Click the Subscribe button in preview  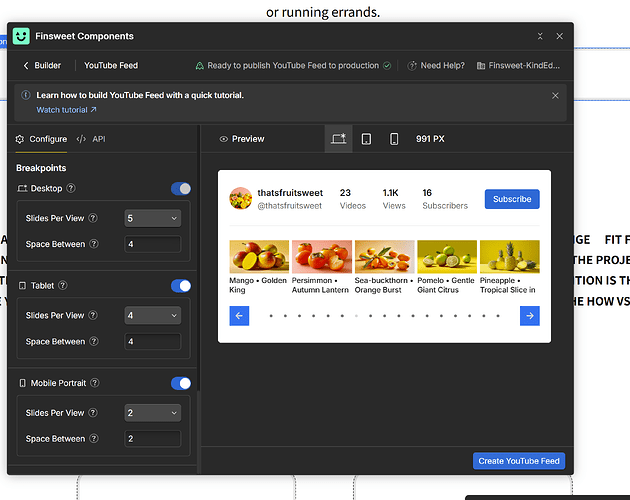(x=512, y=199)
